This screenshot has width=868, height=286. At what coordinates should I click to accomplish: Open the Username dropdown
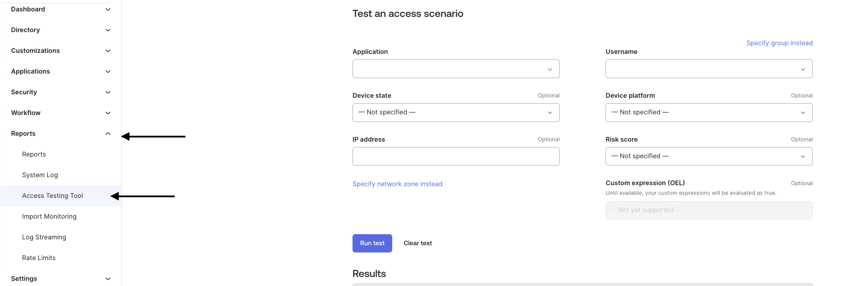709,69
